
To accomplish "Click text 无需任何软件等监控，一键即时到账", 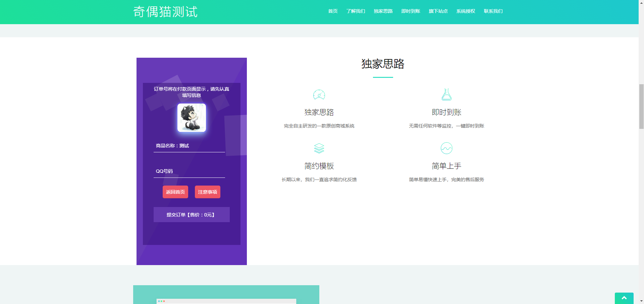I will pos(446,126).
